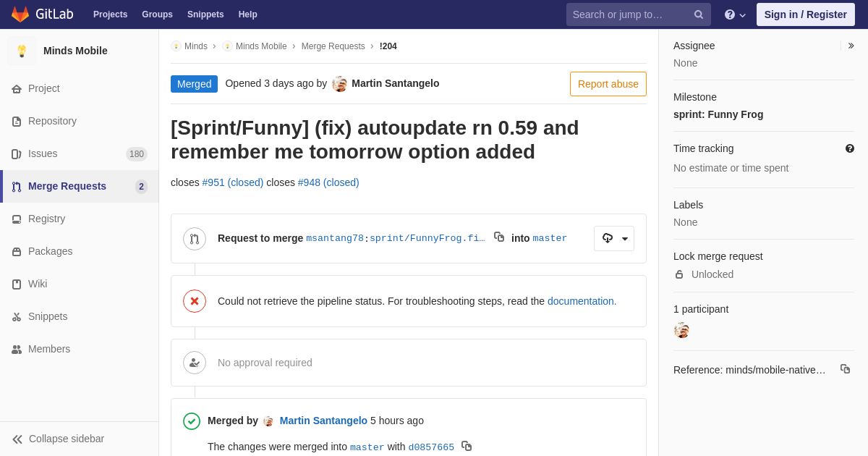
Task: Open linked issue #951 (closed)
Action: click(x=233, y=182)
